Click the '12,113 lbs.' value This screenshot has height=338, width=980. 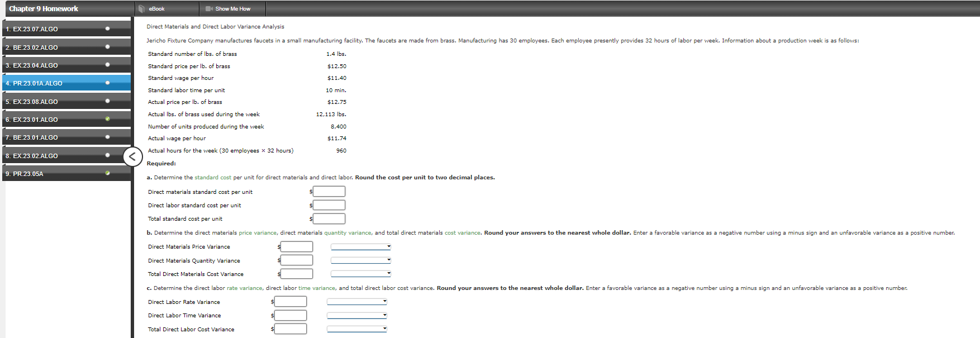pyautogui.click(x=331, y=115)
